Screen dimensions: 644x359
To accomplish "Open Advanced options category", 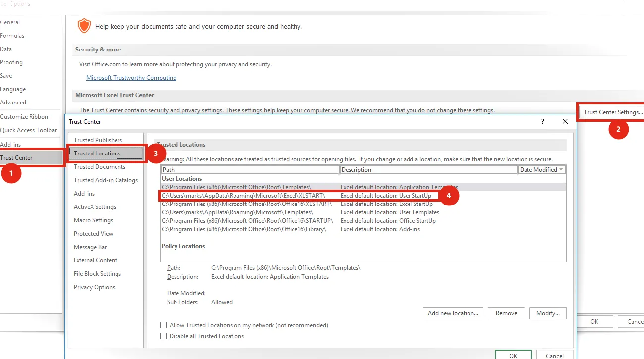I will tap(13, 103).
